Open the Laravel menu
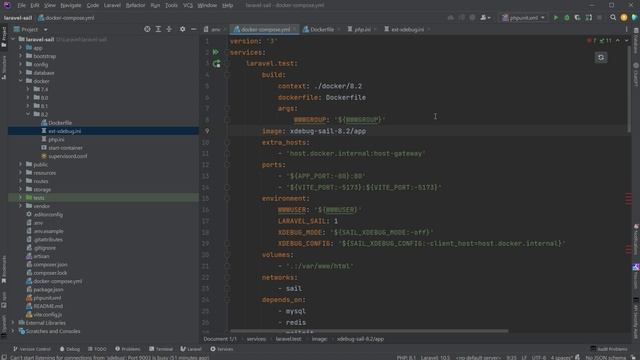Screen dimensions: 640x360 point(112,5)
